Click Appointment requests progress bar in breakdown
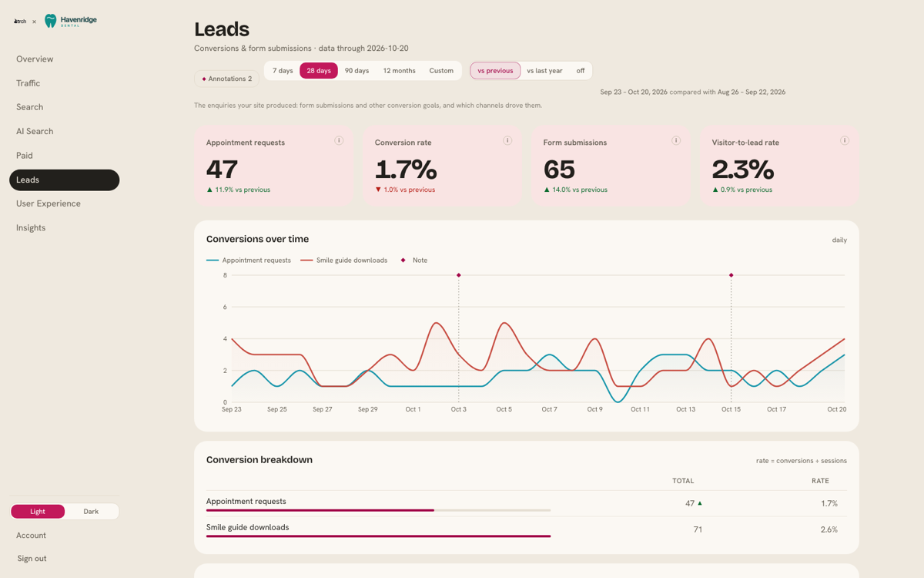The height and width of the screenshot is (578, 924). (x=378, y=510)
